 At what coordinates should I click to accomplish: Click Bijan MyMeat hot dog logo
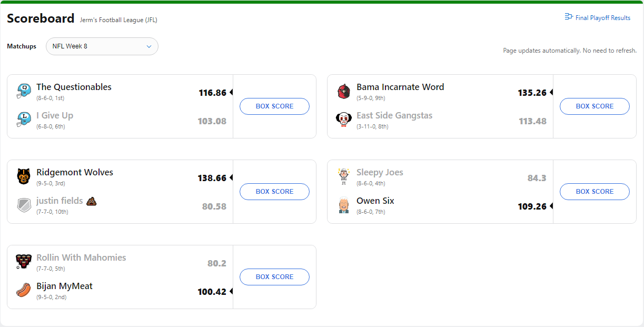24,290
